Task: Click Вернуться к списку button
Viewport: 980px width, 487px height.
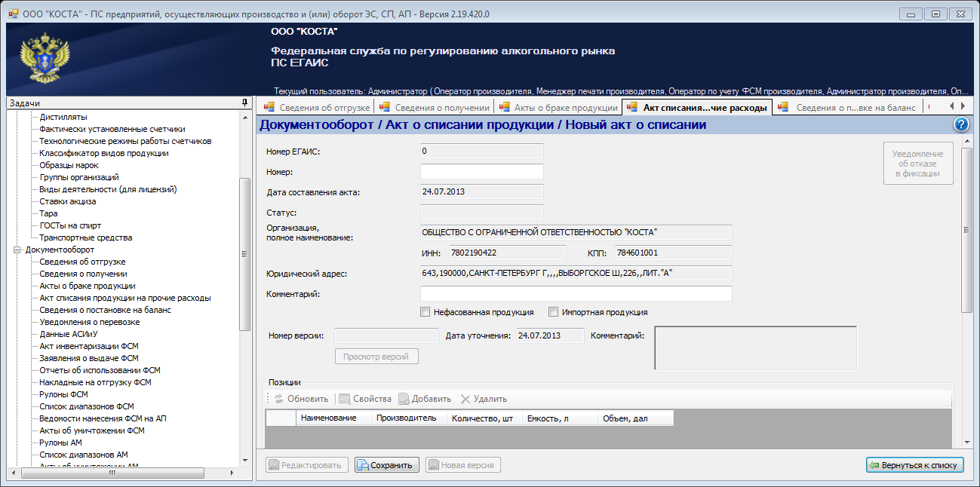Action: click(915, 465)
